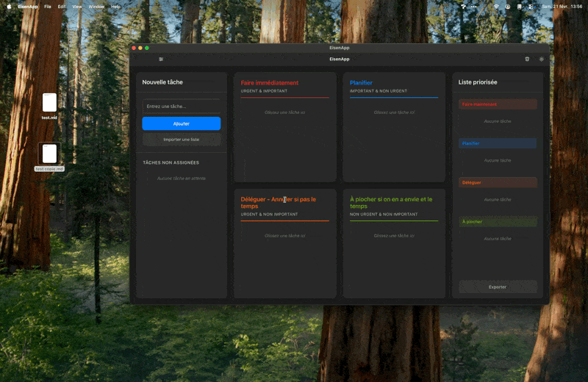Click the TÂCHES NON ASSIGNÉES heading
Screen dimensions: 588x382
[171, 162]
